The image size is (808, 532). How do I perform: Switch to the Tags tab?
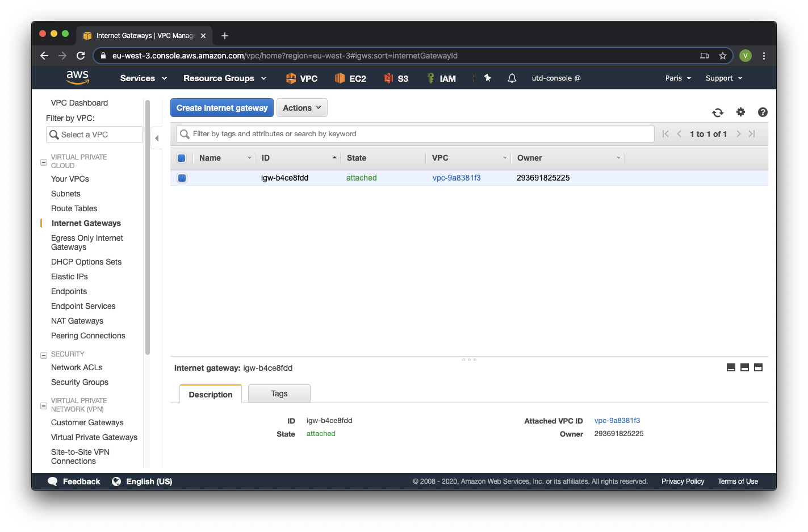click(x=279, y=393)
